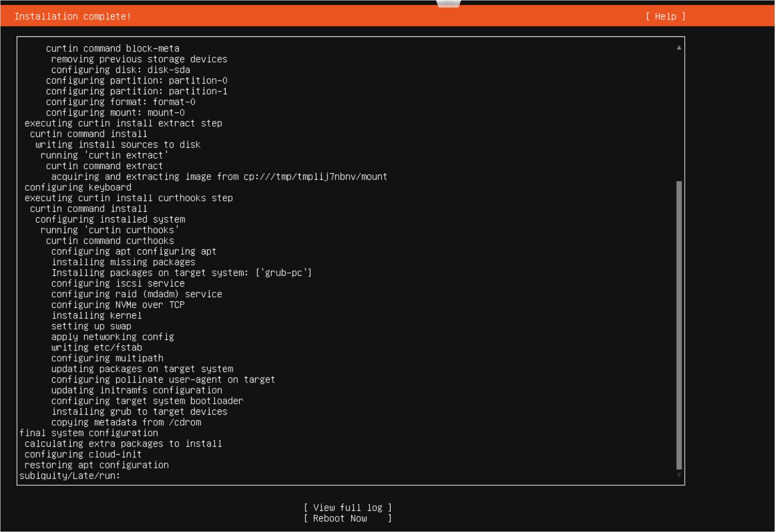Click the log scrollbar thumb
The height and width of the screenshot is (532, 775).
(679, 325)
